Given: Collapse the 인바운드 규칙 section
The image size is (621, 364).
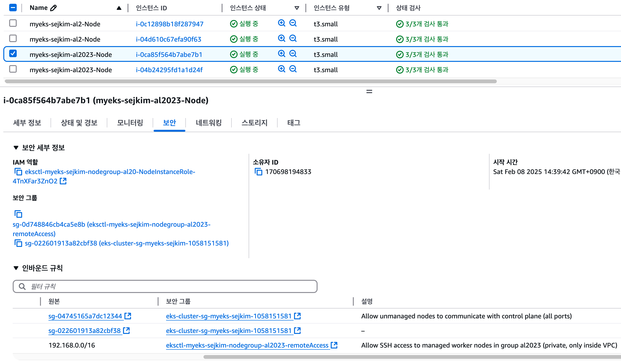Looking at the screenshot, I should (16, 268).
